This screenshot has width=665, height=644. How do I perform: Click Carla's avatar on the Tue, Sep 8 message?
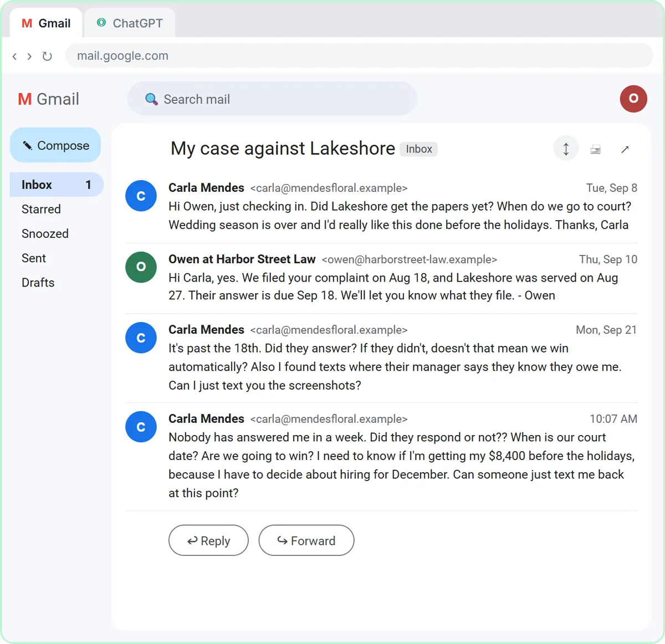click(x=141, y=196)
